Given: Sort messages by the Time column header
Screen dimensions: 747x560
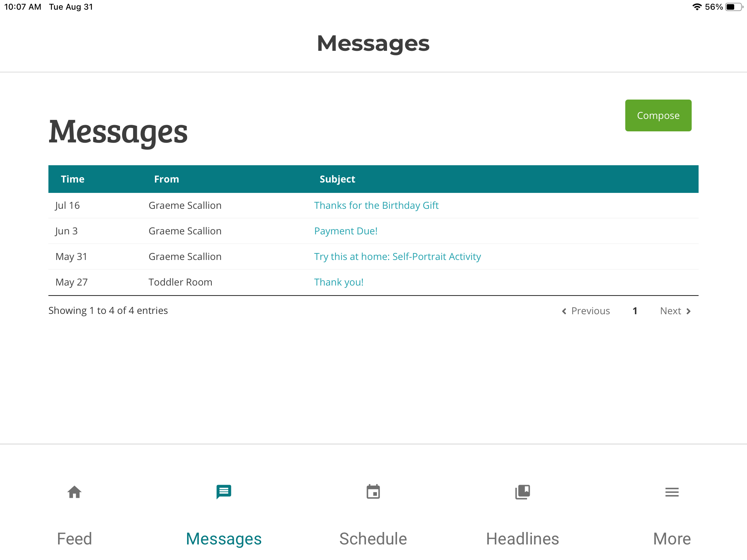Looking at the screenshot, I should (x=73, y=179).
